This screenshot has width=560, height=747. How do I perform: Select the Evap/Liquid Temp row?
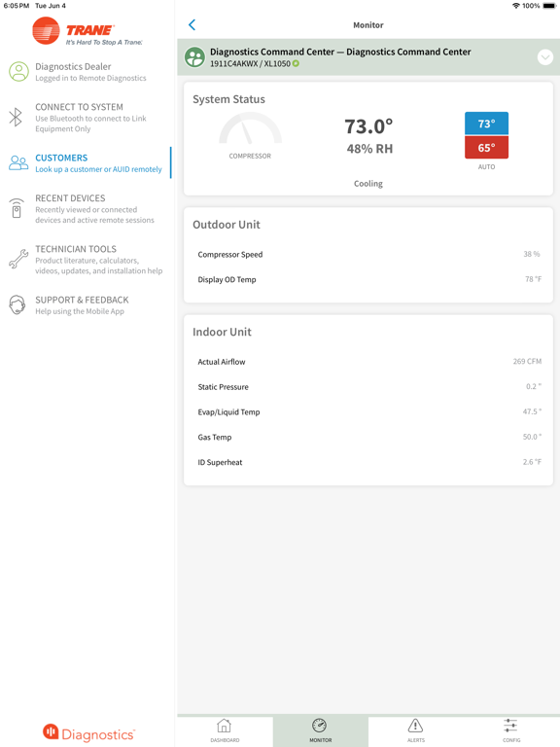[x=368, y=412]
